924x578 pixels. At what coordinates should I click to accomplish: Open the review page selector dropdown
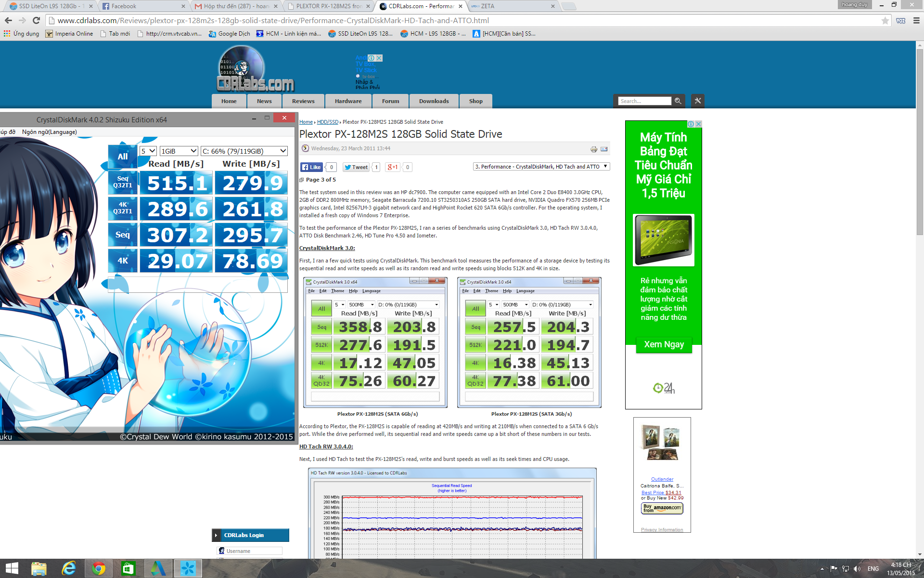[x=541, y=167]
